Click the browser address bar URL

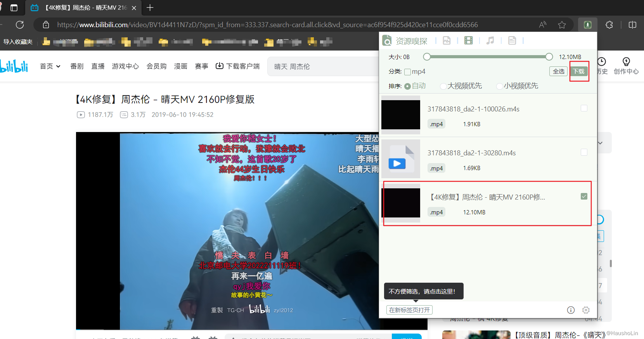[267, 25]
